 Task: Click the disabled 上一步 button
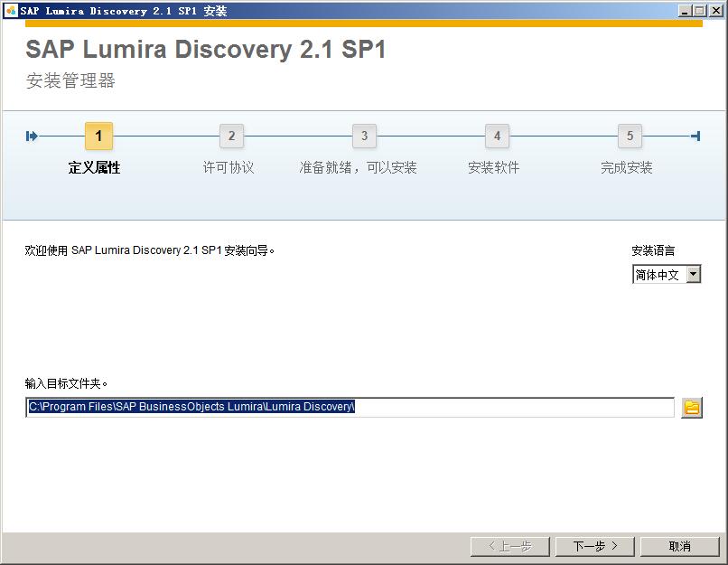pyautogui.click(x=509, y=546)
